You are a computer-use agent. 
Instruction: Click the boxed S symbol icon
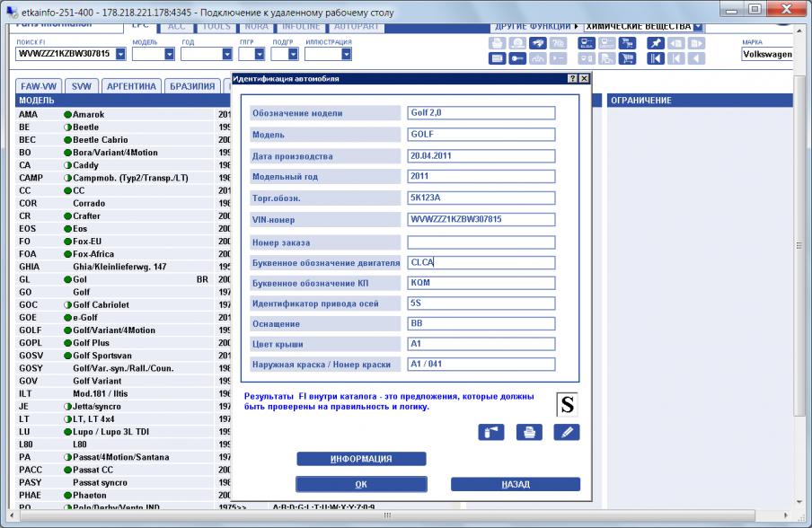[567, 404]
